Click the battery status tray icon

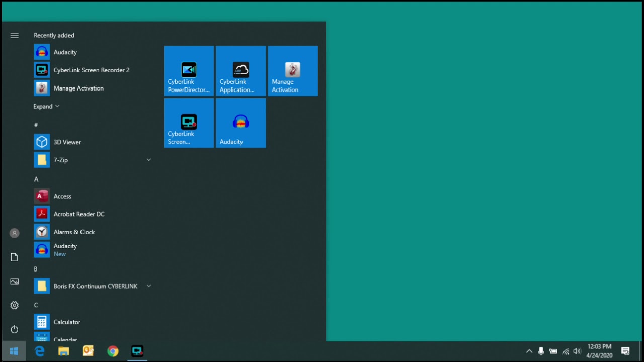[553, 351]
